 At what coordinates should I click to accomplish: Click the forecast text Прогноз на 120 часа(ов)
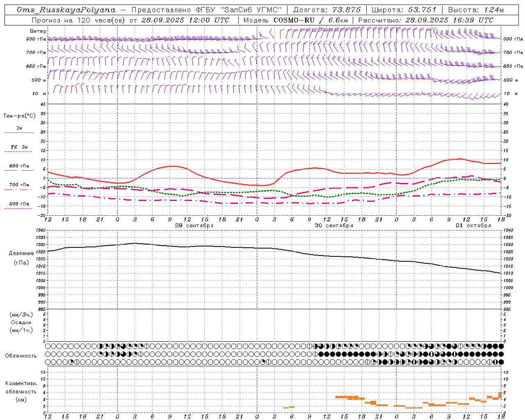tap(78, 20)
